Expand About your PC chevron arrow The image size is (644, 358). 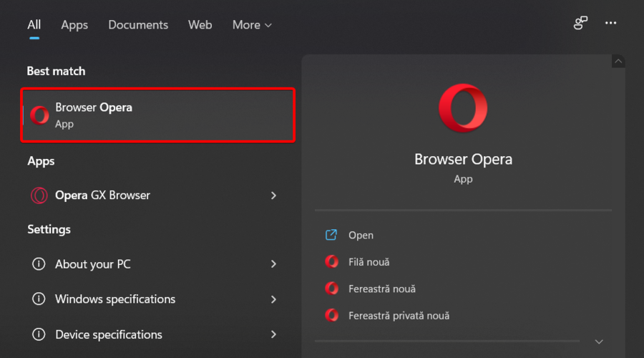tap(273, 264)
